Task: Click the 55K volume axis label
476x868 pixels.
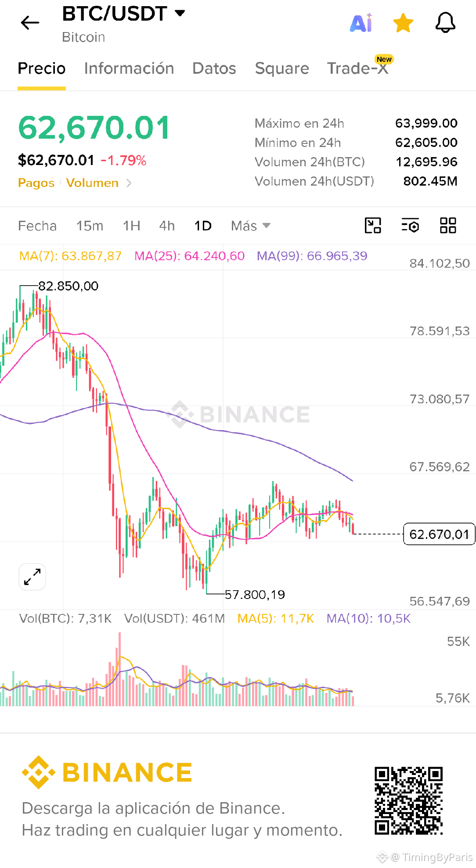Action: point(458,642)
